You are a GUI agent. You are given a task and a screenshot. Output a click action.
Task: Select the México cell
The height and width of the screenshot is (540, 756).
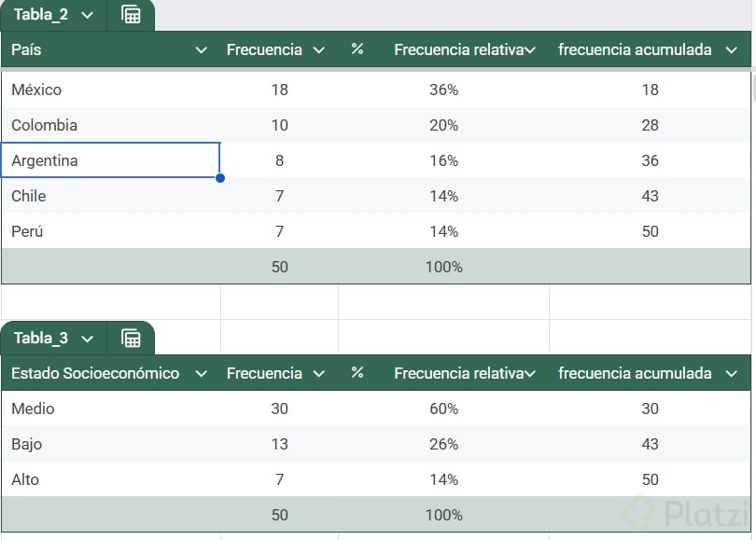110,90
